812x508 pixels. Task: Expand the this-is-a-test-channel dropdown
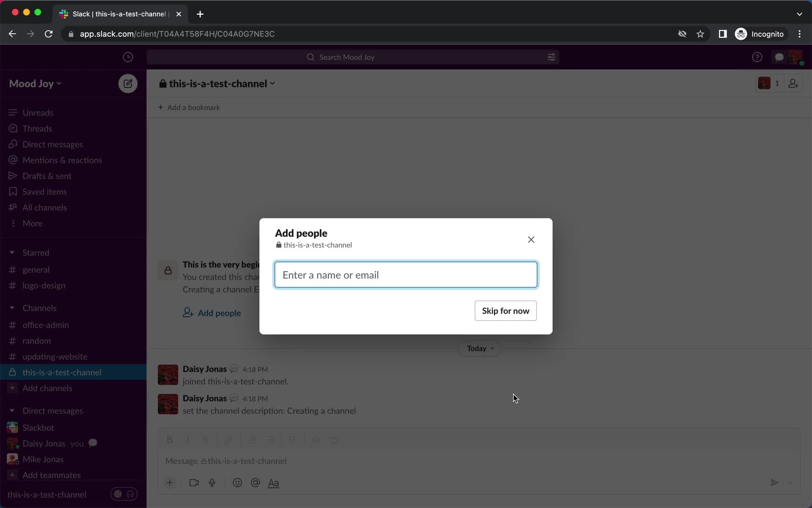(x=272, y=83)
